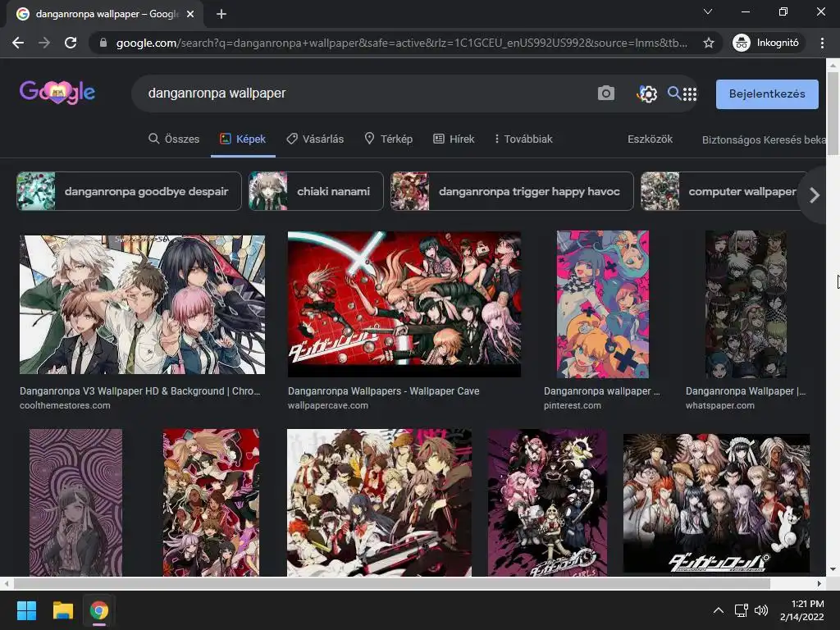The height and width of the screenshot is (630, 840).
Task: Click the Chrome taskbar icon
Action: [x=99, y=610]
